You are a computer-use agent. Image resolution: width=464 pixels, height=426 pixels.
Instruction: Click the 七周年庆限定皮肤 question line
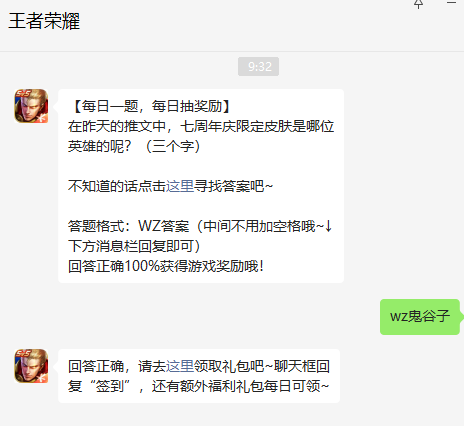(201, 126)
